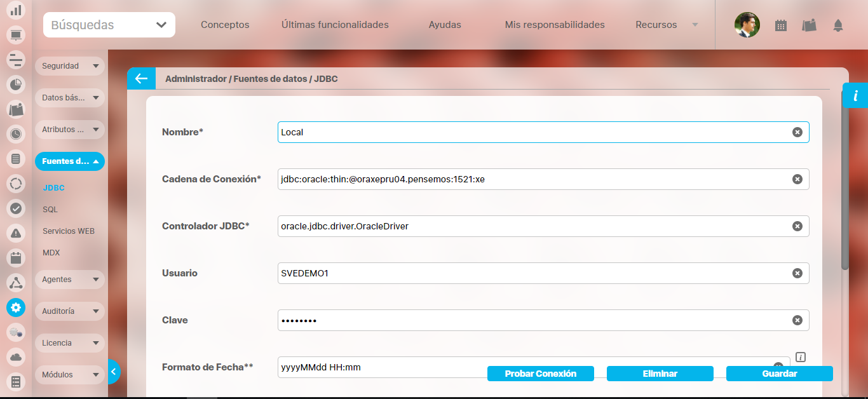Screen dimensions: 868x399
Task: Click the Probar Conexión button
Action: [540, 374]
